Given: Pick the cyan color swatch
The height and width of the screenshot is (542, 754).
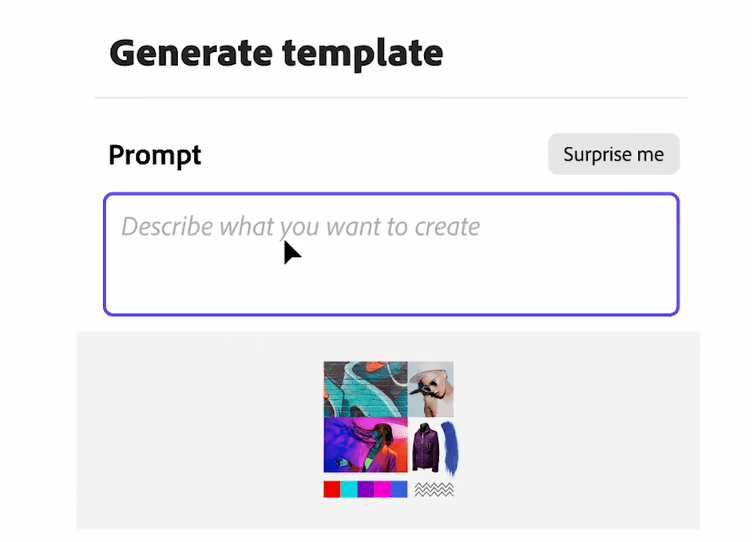Looking at the screenshot, I should point(348,489).
